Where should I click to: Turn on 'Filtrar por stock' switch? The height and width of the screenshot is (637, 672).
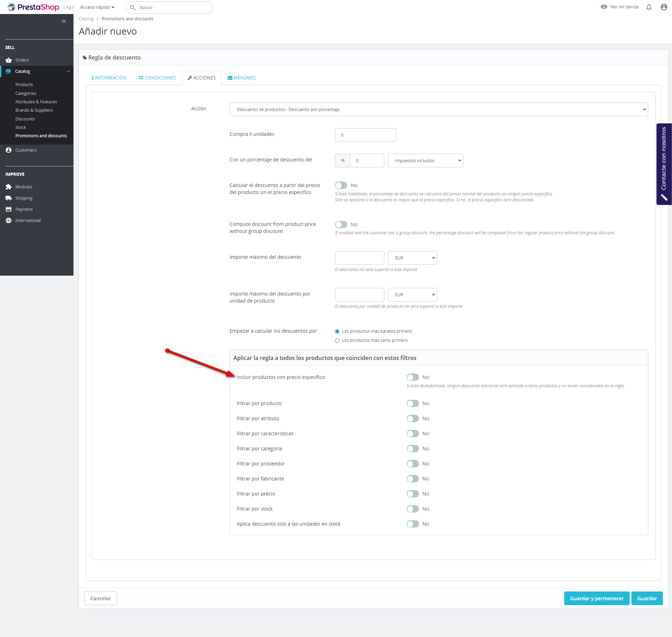pos(413,509)
